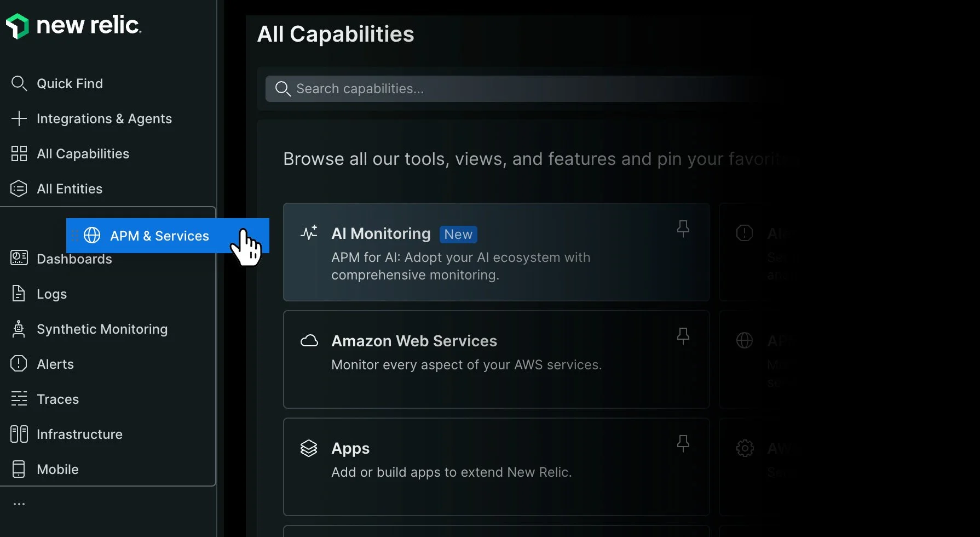Click the plus icon for Integrations & Agents
Screen dimensions: 980x537
(x=19, y=118)
